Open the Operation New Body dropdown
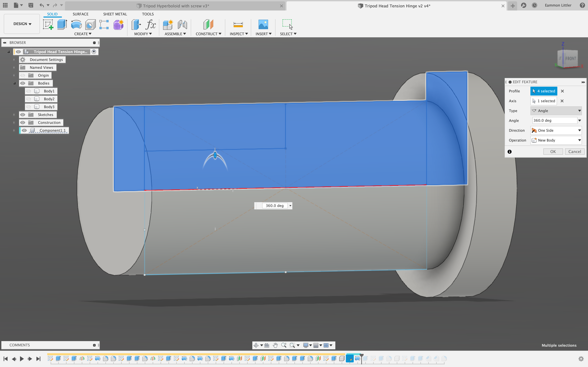 click(x=556, y=140)
